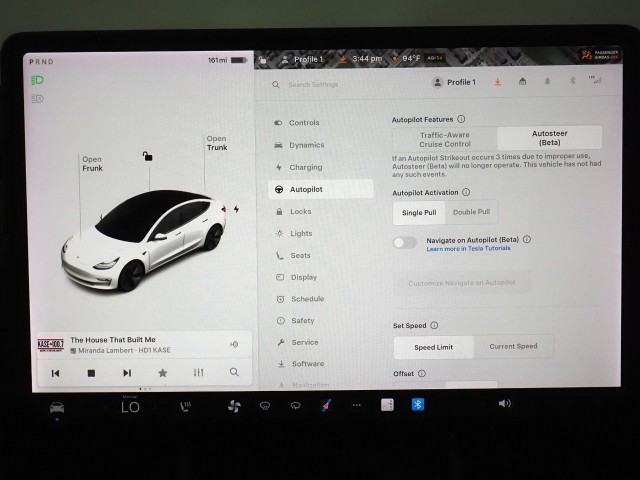Image resolution: width=640 pixels, height=480 pixels.
Task: Tap software update download icon in settings header
Action: pos(498,82)
